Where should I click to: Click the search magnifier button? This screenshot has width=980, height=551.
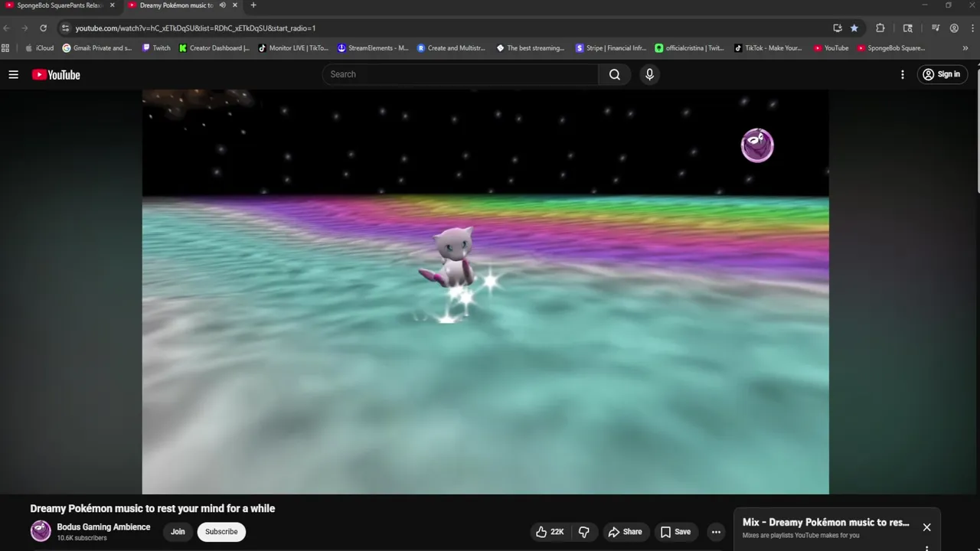615,74
